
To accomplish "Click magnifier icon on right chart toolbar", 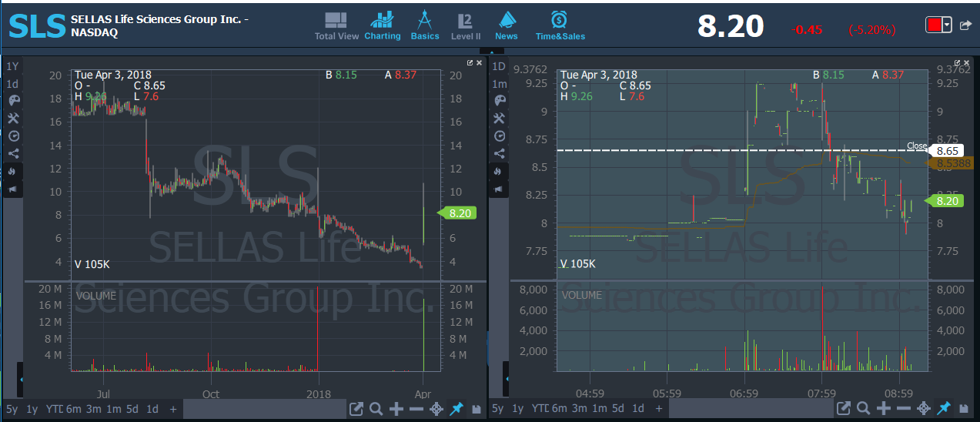I will tap(863, 409).
